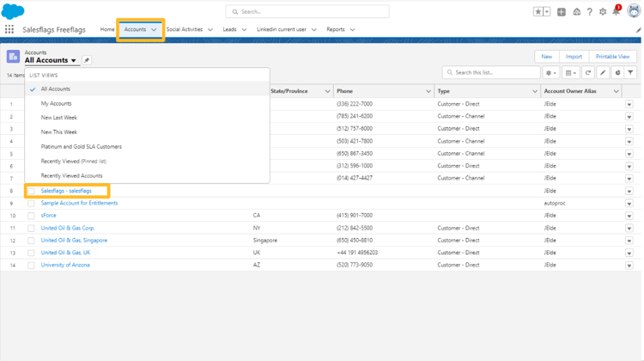
Task: Click the Salesforce cloud logo
Action: [13, 11]
